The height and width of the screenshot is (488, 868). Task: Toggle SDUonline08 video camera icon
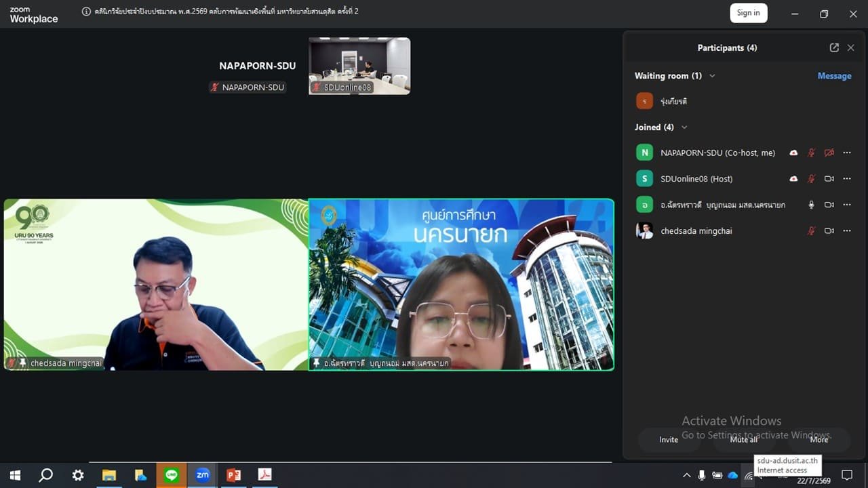point(829,179)
